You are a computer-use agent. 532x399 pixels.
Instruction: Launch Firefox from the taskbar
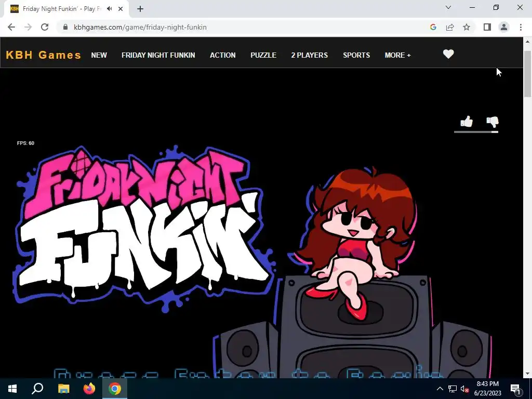(89, 389)
